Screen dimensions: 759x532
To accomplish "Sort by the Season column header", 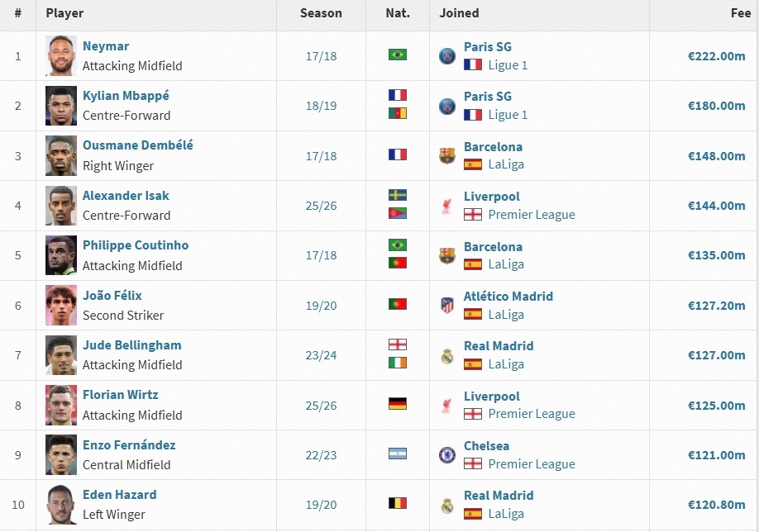I will pos(321,13).
